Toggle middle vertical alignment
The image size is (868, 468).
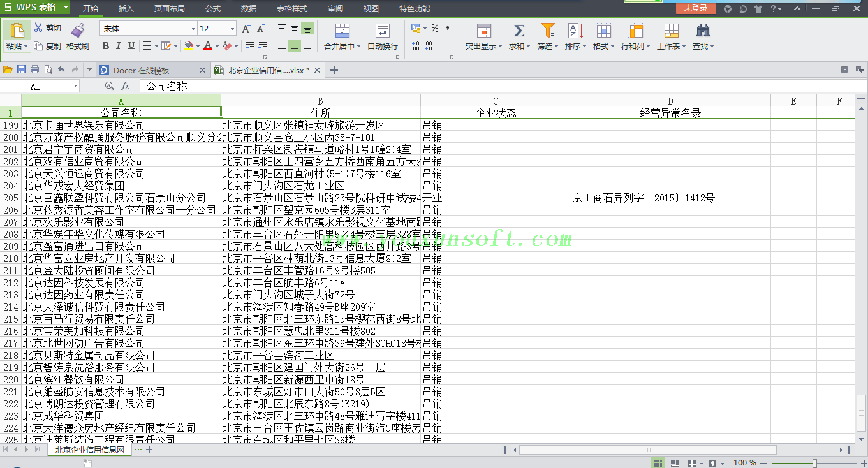coord(295,29)
